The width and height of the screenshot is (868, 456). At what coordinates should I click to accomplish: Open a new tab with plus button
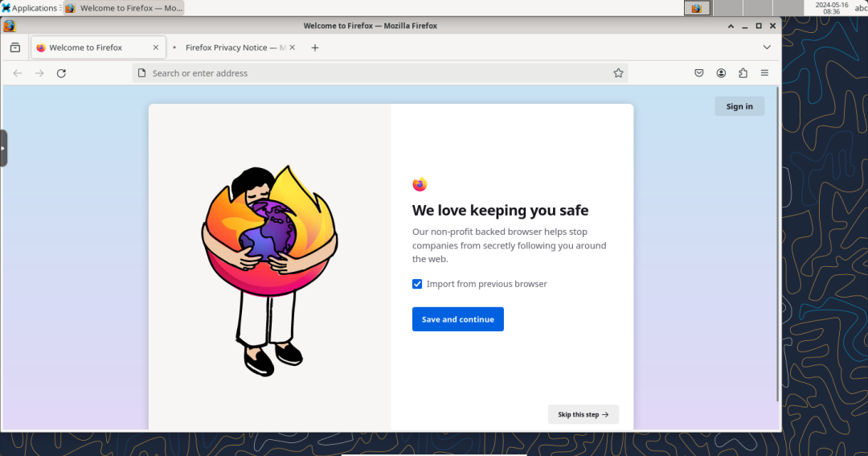315,47
